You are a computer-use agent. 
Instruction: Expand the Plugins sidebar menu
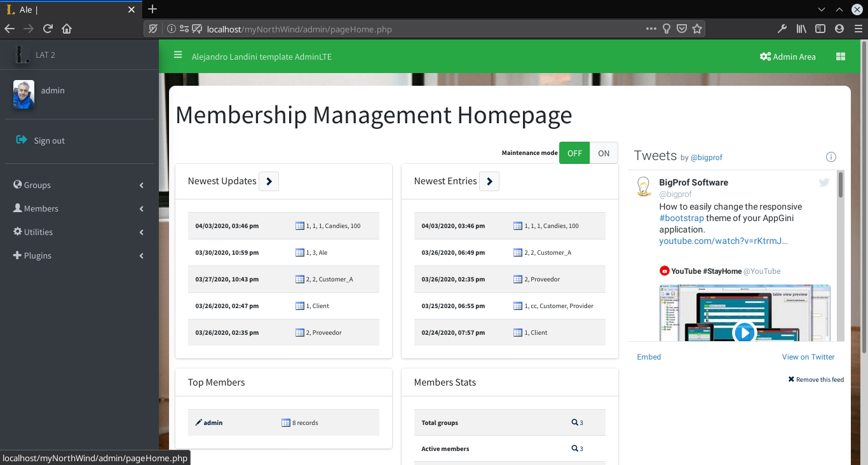[79, 255]
